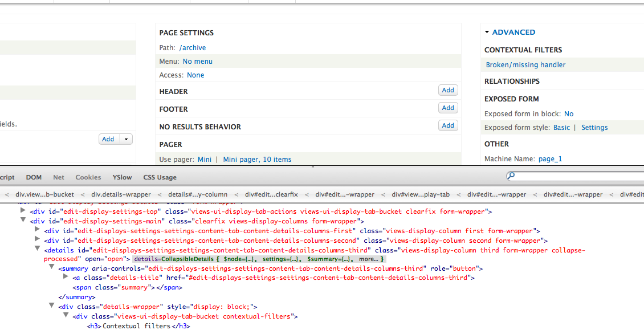644x330 pixels.
Task: Open the /archive path link
Action: [x=193, y=48]
